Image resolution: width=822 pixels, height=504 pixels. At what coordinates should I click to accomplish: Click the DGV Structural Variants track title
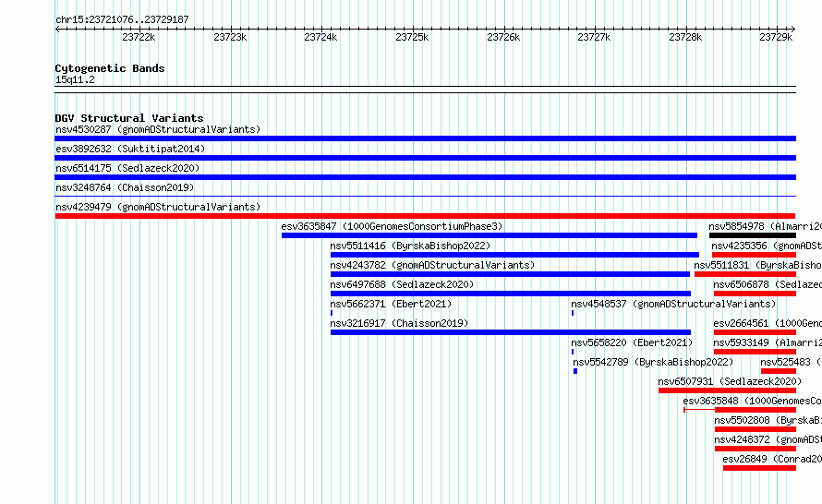(129, 118)
